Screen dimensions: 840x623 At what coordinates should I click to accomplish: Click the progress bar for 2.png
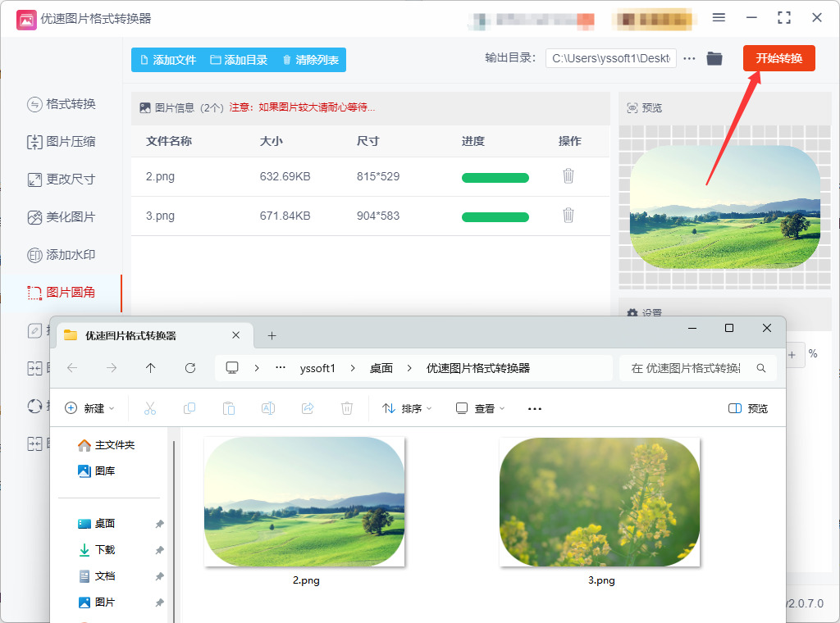coord(495,178)
